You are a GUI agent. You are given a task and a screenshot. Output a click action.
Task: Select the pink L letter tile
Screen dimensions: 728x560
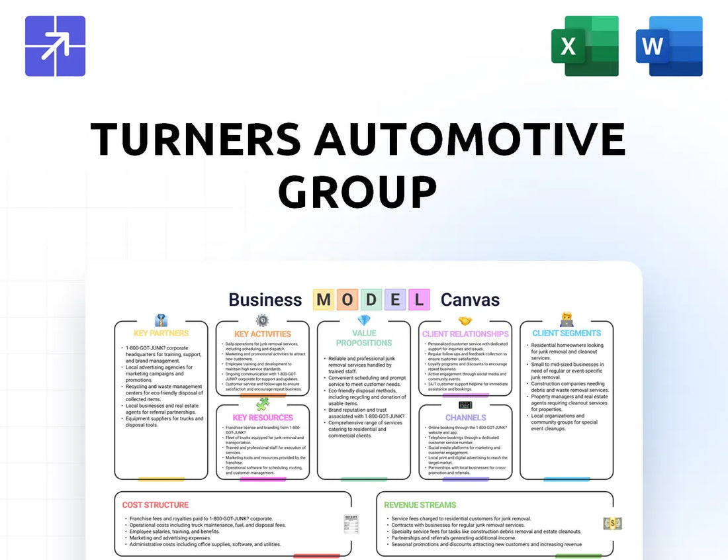(x=419, y=300)
